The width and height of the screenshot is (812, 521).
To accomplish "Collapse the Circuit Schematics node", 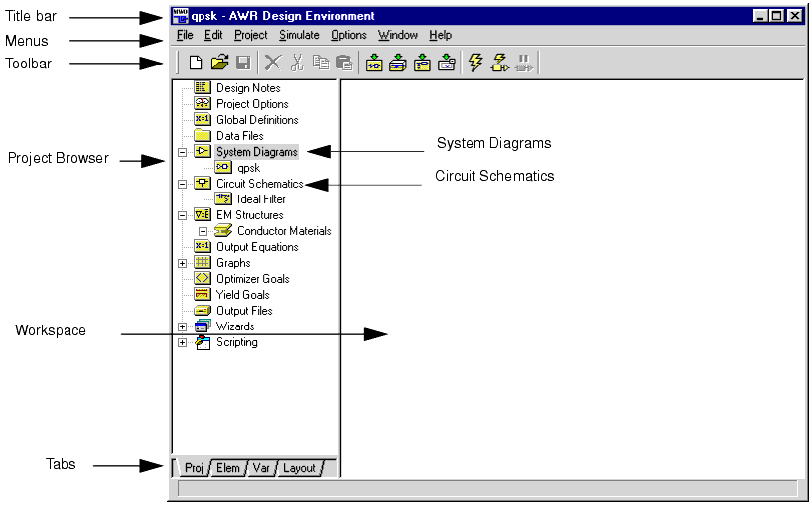I will [x=182, y=184].
